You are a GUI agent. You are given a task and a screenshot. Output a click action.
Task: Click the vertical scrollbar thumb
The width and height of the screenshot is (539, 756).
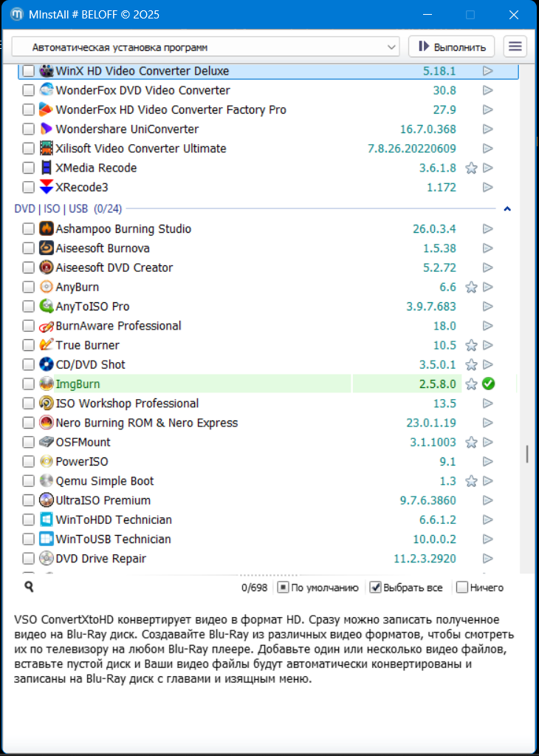526,454
